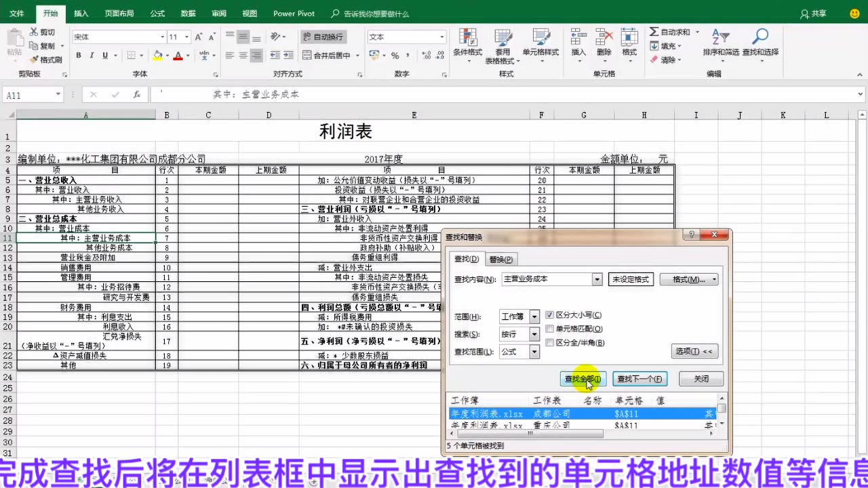Click the fx insert function icon

pyautogui.click(x=137, y=95)
